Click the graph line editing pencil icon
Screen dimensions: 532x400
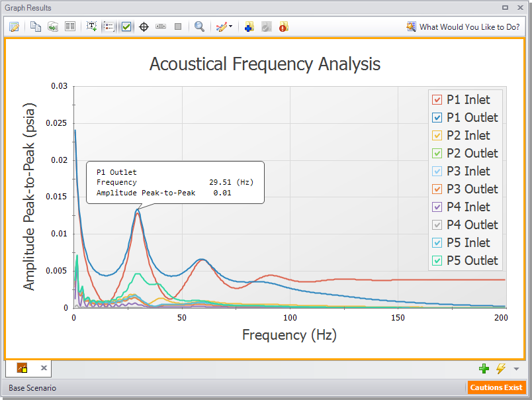(x=222, y=26)
